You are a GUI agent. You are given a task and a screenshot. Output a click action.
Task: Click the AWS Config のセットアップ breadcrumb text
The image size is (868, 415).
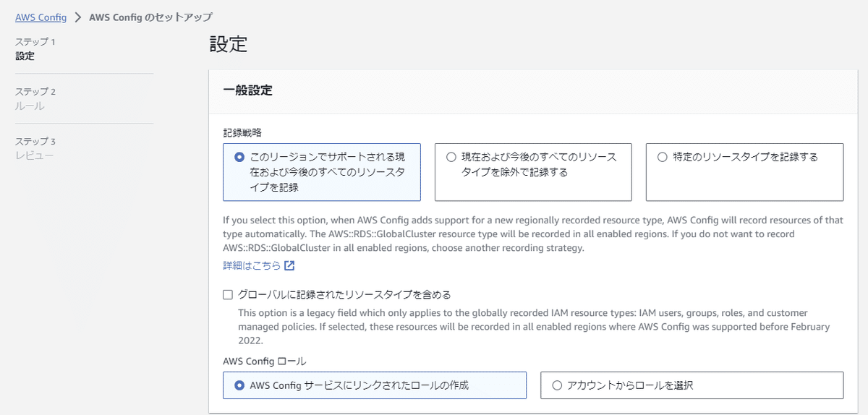[x=150, y=17]
